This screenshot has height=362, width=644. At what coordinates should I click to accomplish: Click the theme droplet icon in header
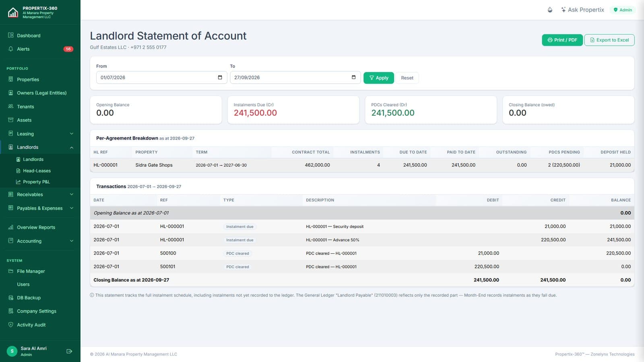tap(550, 10)
